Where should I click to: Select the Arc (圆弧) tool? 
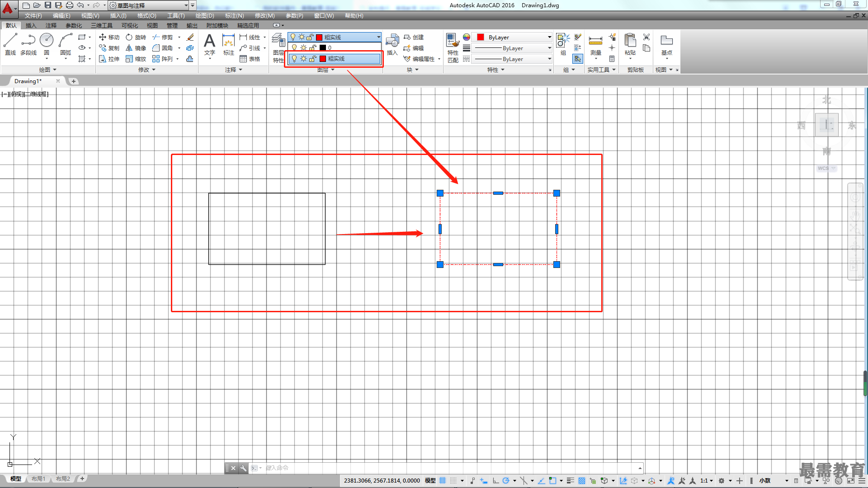66,44
